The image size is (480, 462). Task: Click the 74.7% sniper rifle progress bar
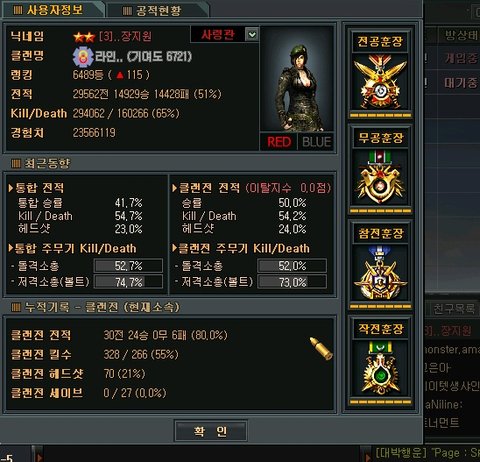pos(129,282)
